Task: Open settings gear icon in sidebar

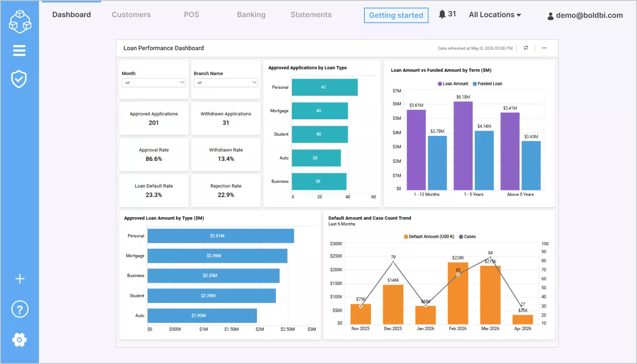Action: (19, 340)
